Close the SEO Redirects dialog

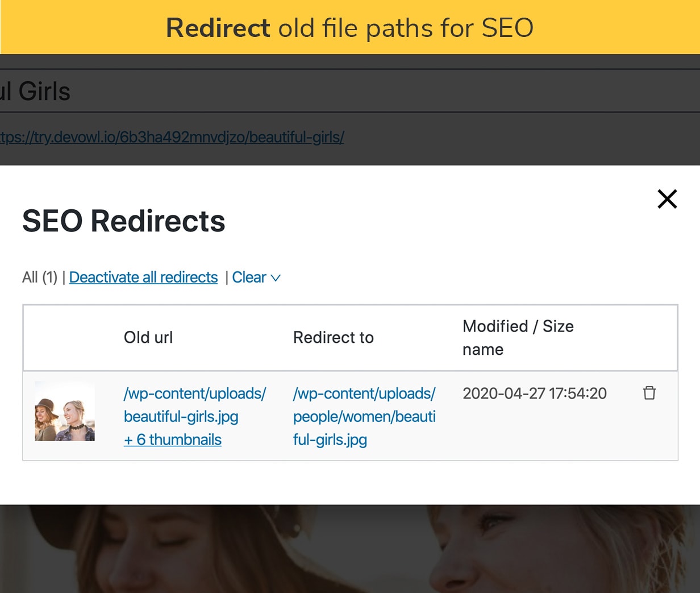tap(667, 199)
